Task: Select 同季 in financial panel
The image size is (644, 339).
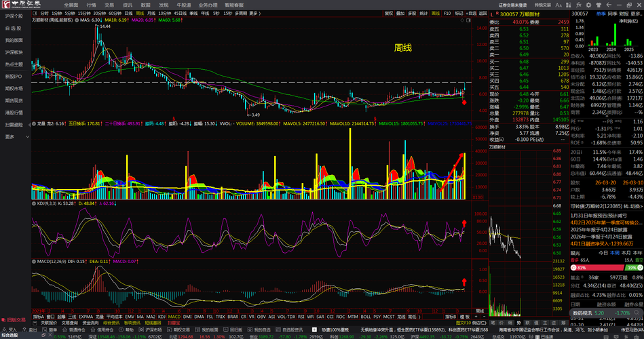Action: (x=612, y=14)
